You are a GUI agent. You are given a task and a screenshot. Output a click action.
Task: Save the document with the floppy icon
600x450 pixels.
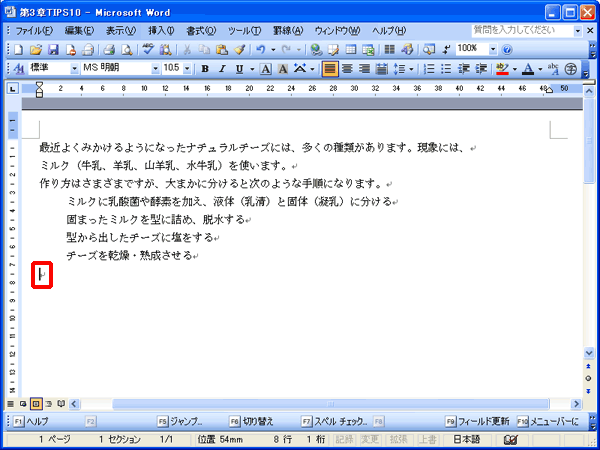pyautogui.click(x=53, y=49)
